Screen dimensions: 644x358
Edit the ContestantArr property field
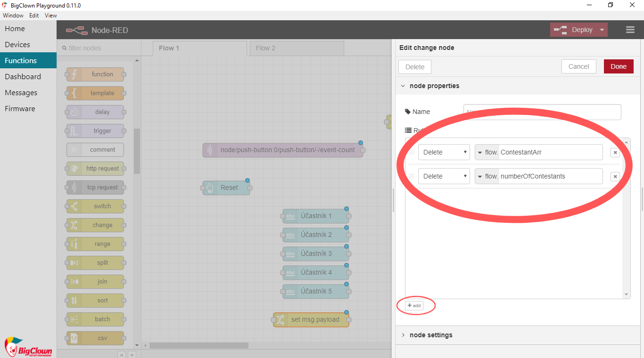(x=551, y=152)
